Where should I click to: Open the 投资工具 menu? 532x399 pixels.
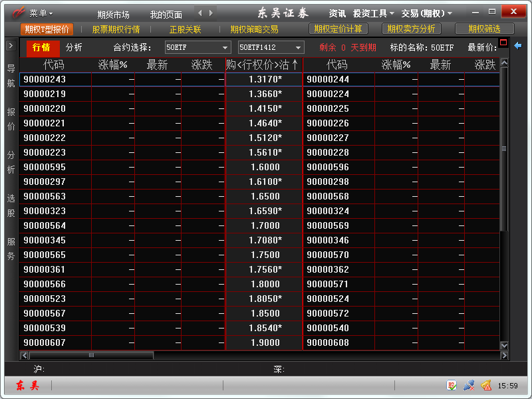click(x=373, y=13)
